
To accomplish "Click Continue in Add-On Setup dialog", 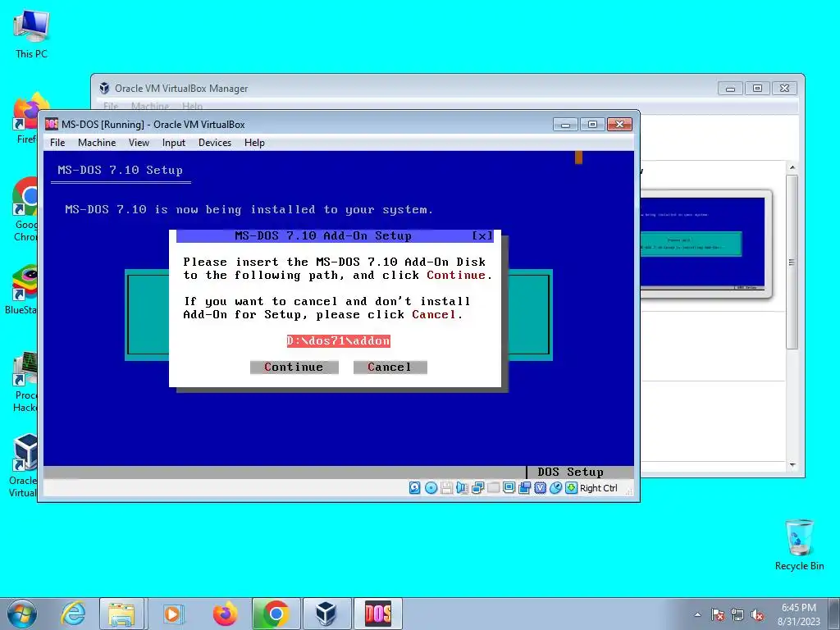I will point(294,367).
